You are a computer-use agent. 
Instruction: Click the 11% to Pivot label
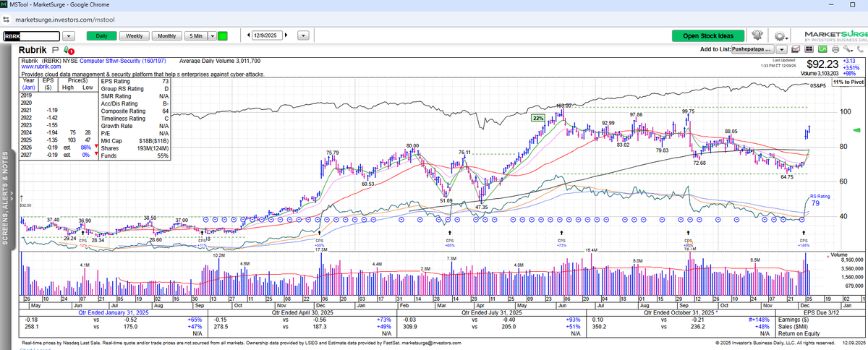[x=848, y=83]
